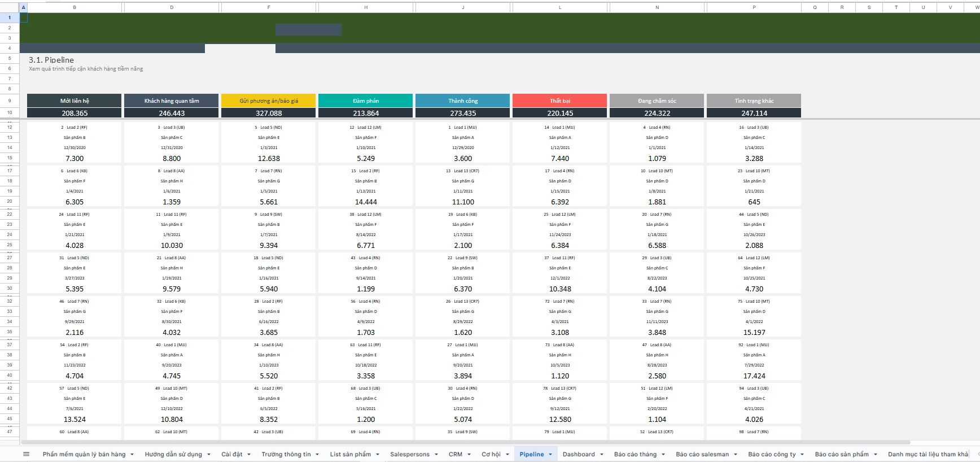This screenshot has height=462, width=980.
Task: Open dropdown arrow on Cài đặt tab
Action: (x=249, y=454)
